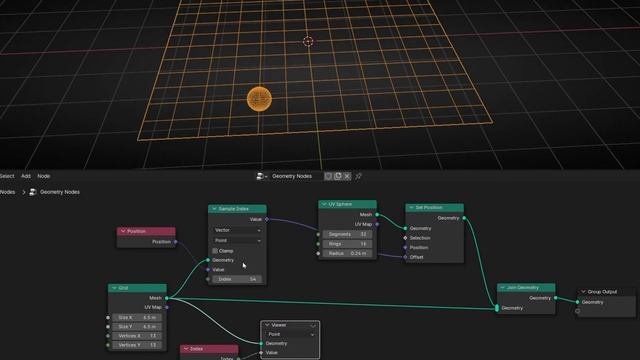
Task: Open node tree browse icon dropdown
Action: (x=262, y=176)
